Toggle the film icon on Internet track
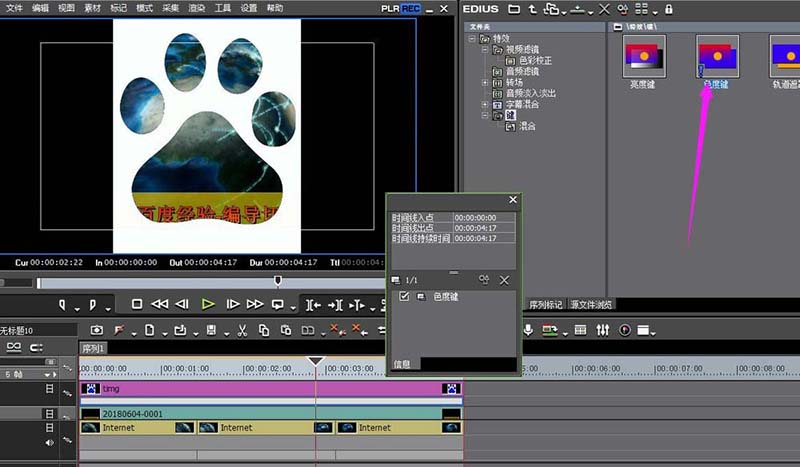 pos(49,427)
